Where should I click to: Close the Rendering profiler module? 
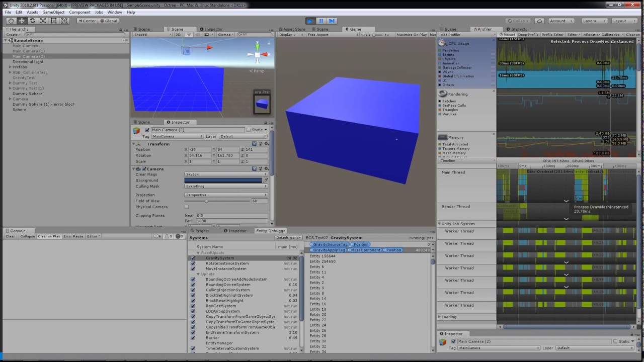(x=494, y=92)
